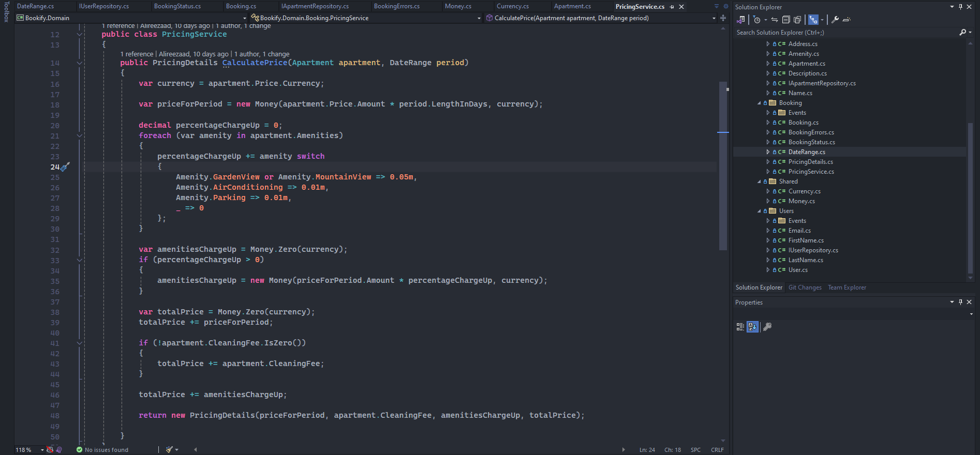Click the green No issues found checkmark
Screen dimensions: 980x455
pos(79,450)
